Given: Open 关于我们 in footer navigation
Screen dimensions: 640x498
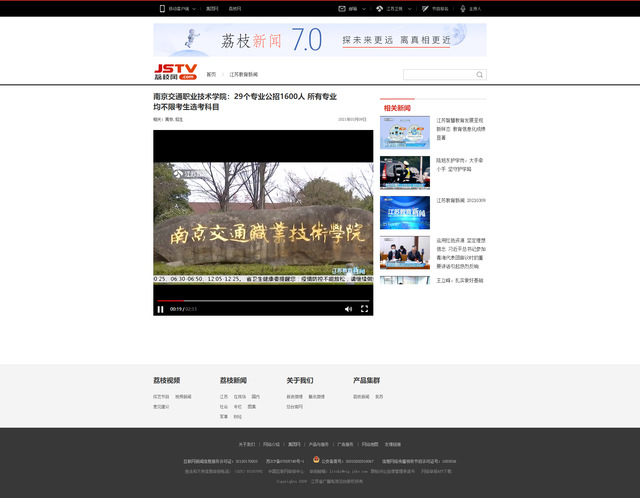Looking at the screenshot, I should pos(246,444).
